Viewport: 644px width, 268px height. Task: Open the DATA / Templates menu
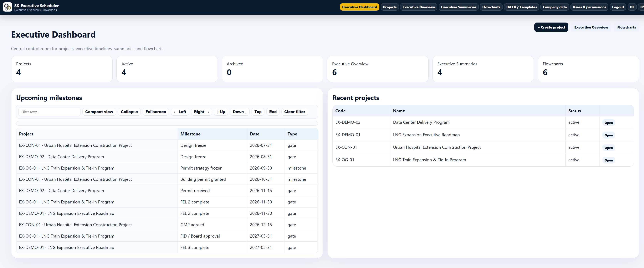(x=522, y=7)
